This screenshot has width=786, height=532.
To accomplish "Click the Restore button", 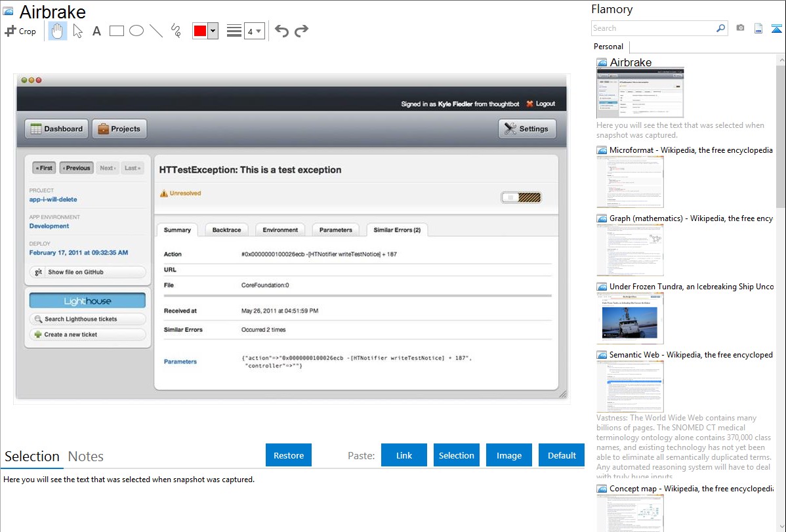I will [x=289, y=455].
